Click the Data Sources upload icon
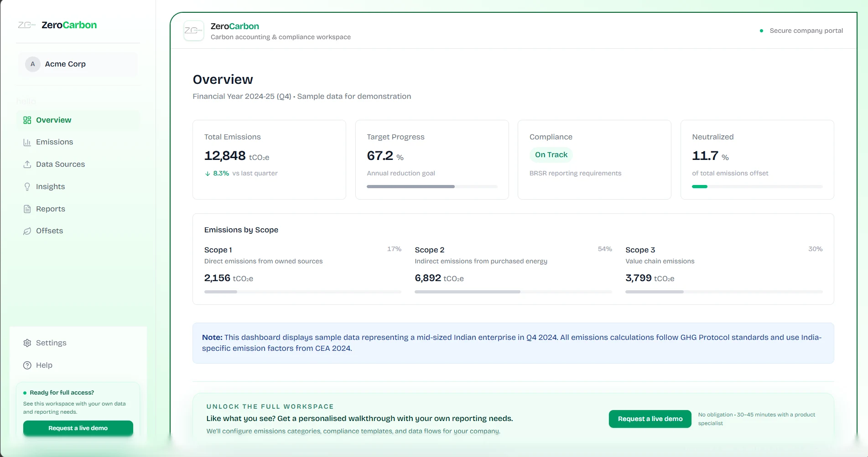The height and width of the screenshot is (457, 868). pos(27,164)
